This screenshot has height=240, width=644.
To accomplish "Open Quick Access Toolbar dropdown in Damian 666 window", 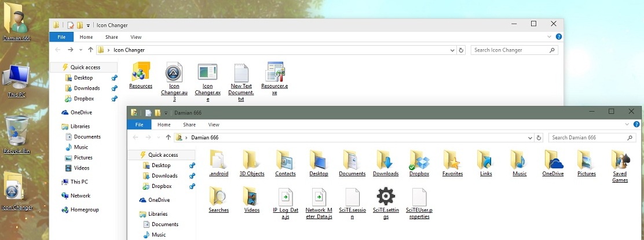I will 166,113.
